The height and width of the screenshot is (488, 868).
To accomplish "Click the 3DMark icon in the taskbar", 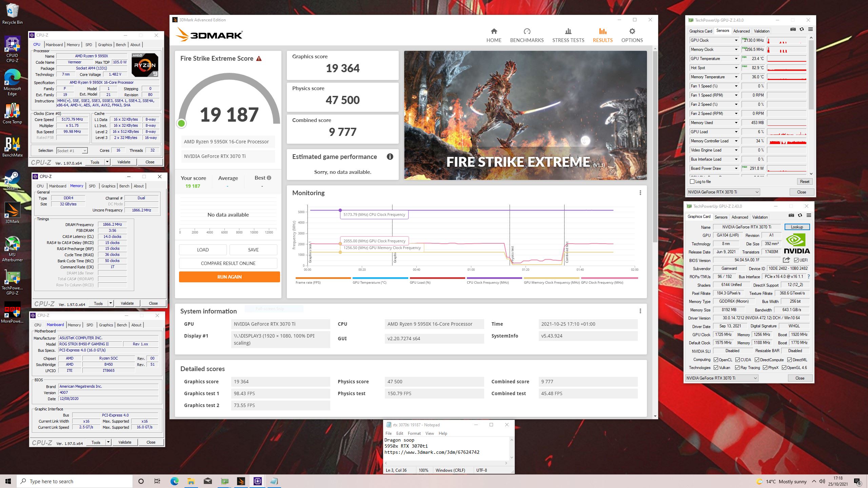I will coord(241,481).
